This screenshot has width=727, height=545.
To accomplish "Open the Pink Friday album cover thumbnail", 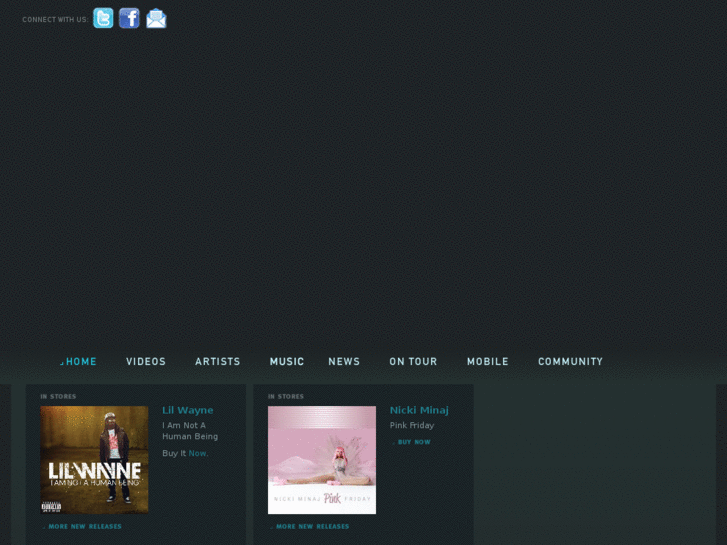I will (x=322, y=460).
